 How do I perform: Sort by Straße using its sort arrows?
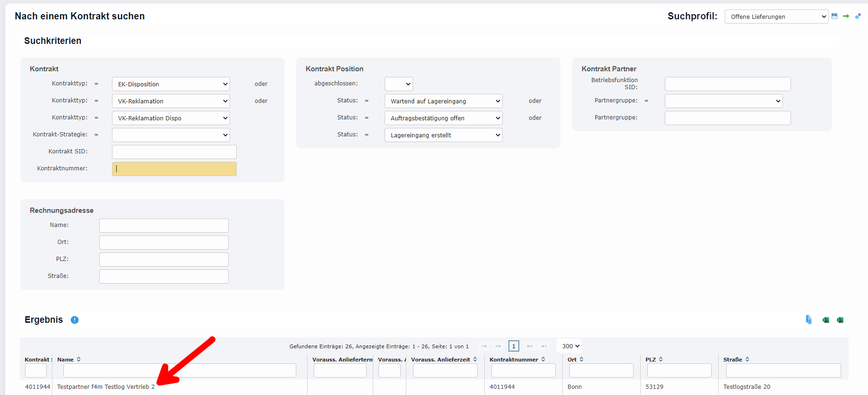748,360
